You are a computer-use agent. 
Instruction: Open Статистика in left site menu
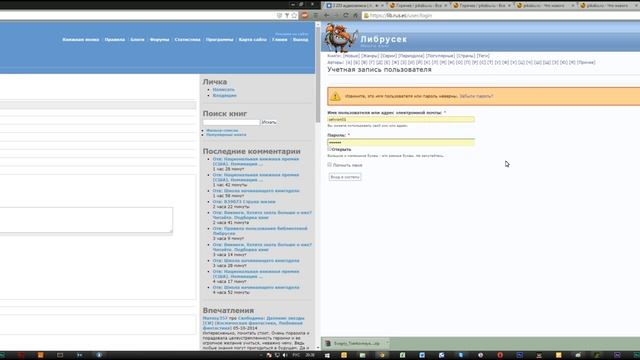pyautogui.click(x=187, y=40)
